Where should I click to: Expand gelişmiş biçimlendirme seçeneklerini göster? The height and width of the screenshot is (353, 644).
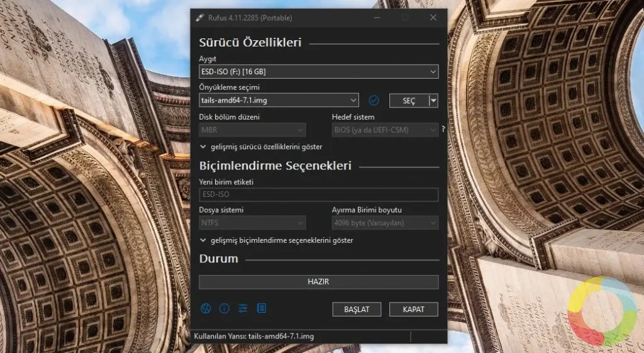tap(277, 240)
